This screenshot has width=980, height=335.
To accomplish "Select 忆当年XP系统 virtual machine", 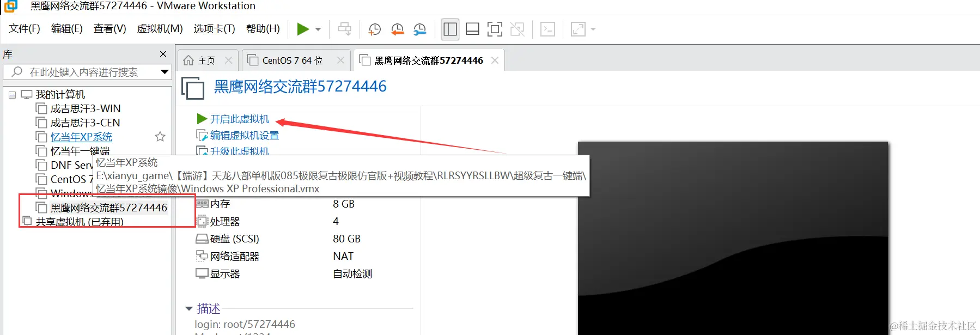I will [x=81, y=137].
